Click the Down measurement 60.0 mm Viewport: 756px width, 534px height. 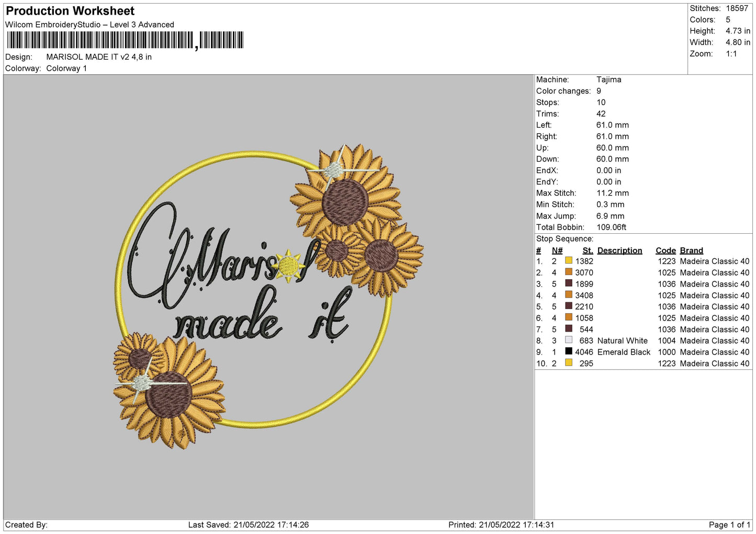613,159
